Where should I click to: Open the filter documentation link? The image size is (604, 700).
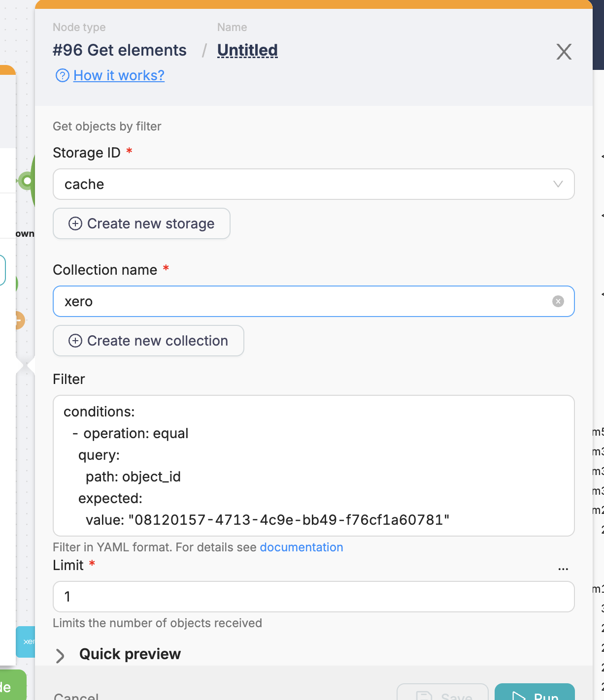click(x=301, y=547)
